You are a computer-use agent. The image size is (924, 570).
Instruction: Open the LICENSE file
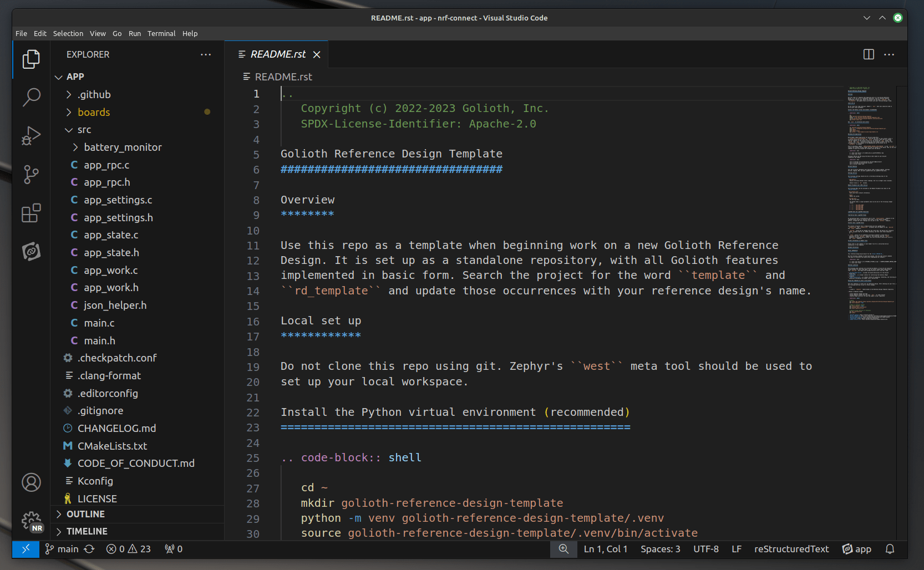pyautogui.click(x=138, y=498)
